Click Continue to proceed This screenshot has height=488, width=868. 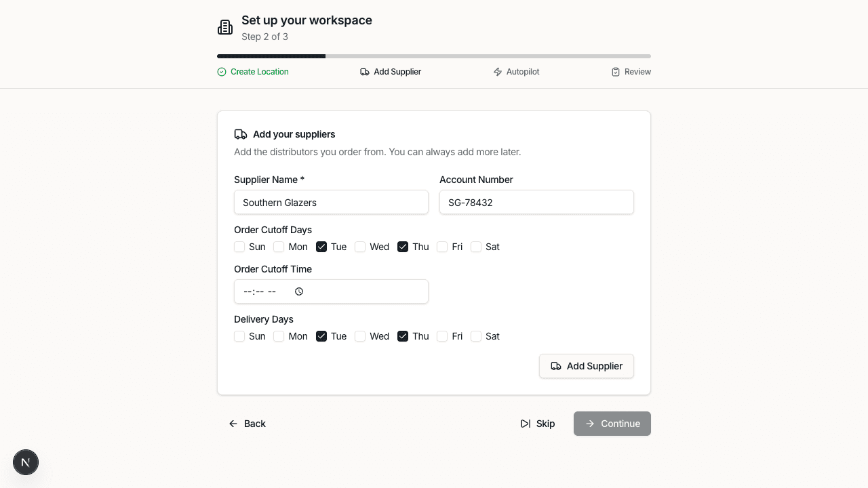click(612, 423)
